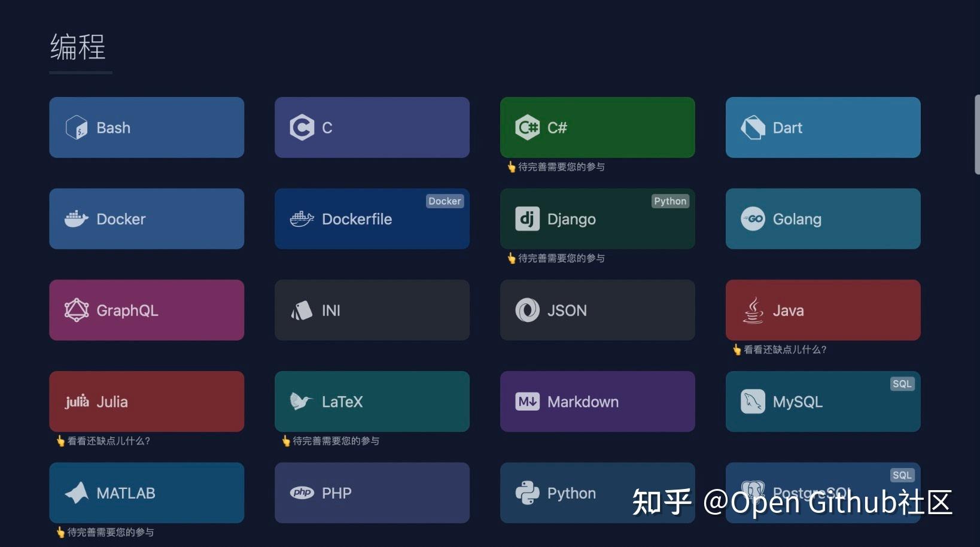Viewport: 980px width, 547px height.
Task: Click the 'C#' card label text
Action: click(557, 127)
